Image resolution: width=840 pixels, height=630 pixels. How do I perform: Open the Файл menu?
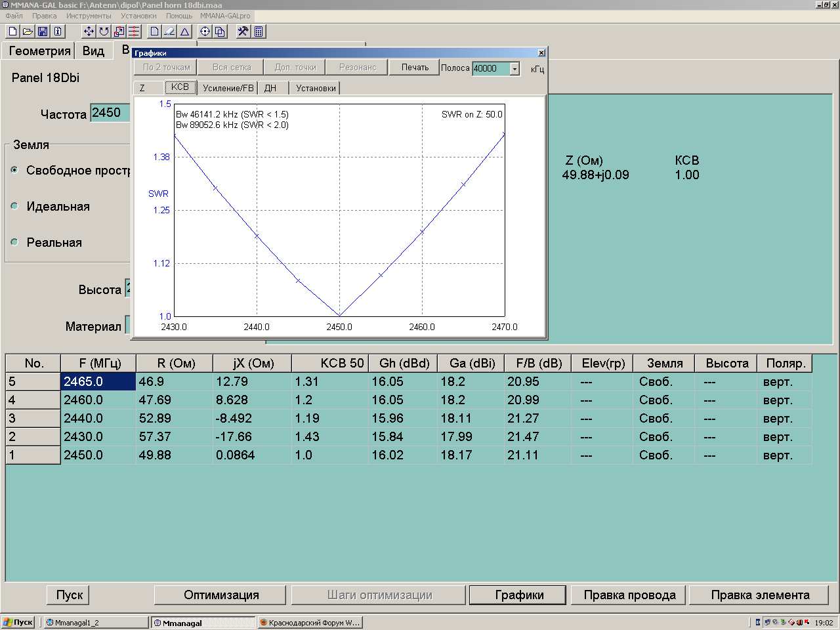[x=14, y=16]
